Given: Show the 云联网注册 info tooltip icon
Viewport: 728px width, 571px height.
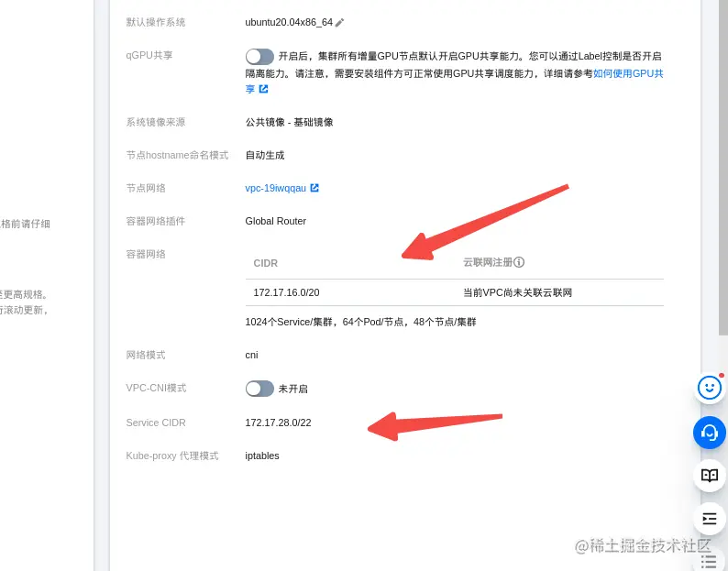Looking at the screenshot, I should pos(519,262).
